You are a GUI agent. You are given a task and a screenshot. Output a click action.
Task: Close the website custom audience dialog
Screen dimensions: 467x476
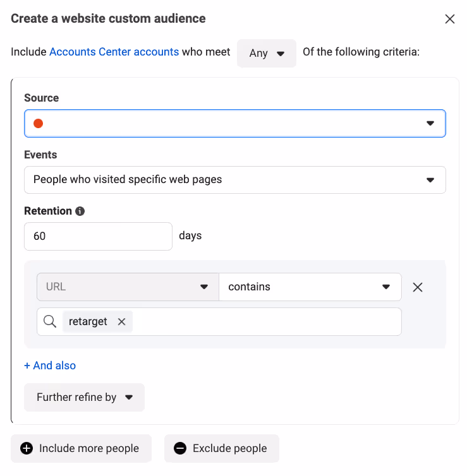[450, 19]
